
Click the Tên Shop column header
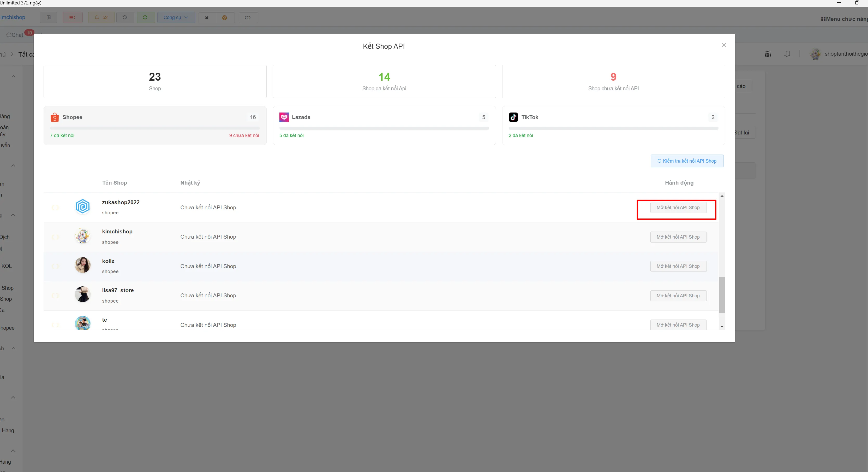[115, 183]
